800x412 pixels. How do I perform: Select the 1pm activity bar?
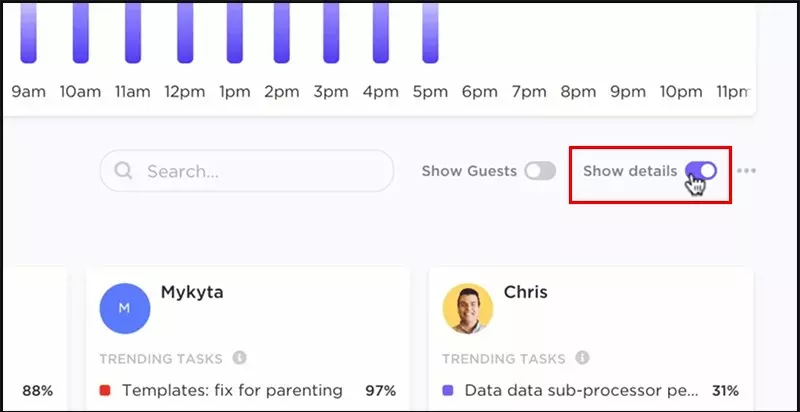235,32
